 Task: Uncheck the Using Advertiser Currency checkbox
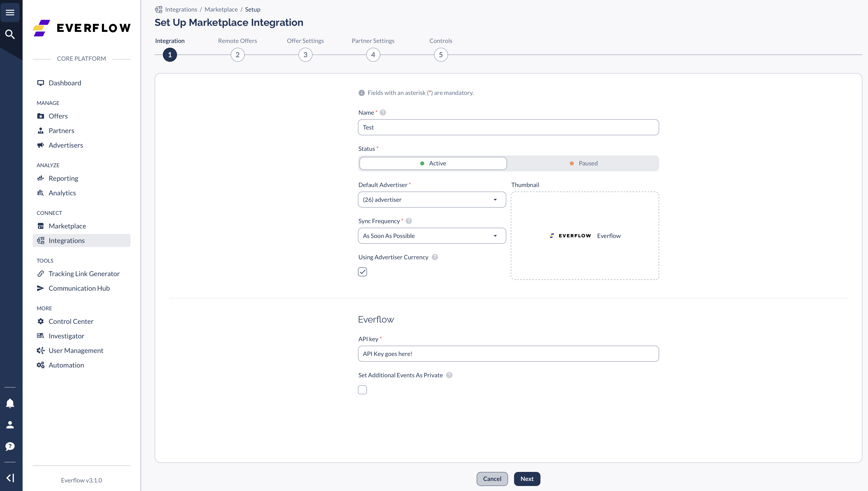(362, 272)
